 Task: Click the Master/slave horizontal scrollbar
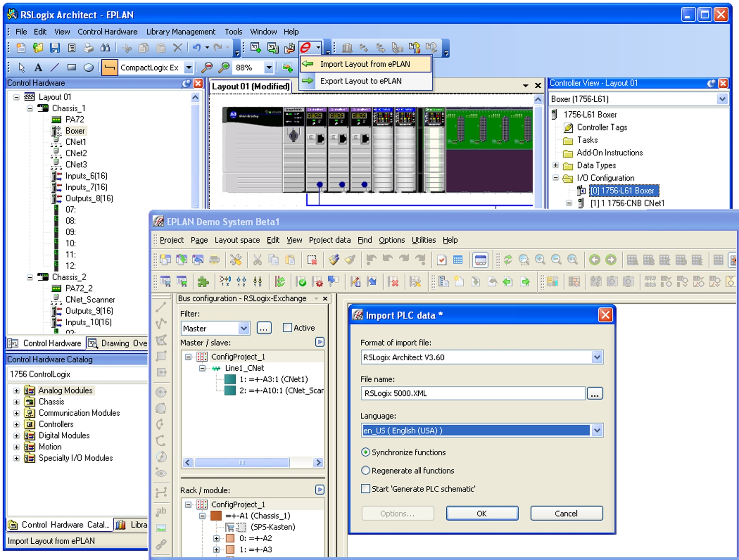pyautogui.click(x=242, y=462)
